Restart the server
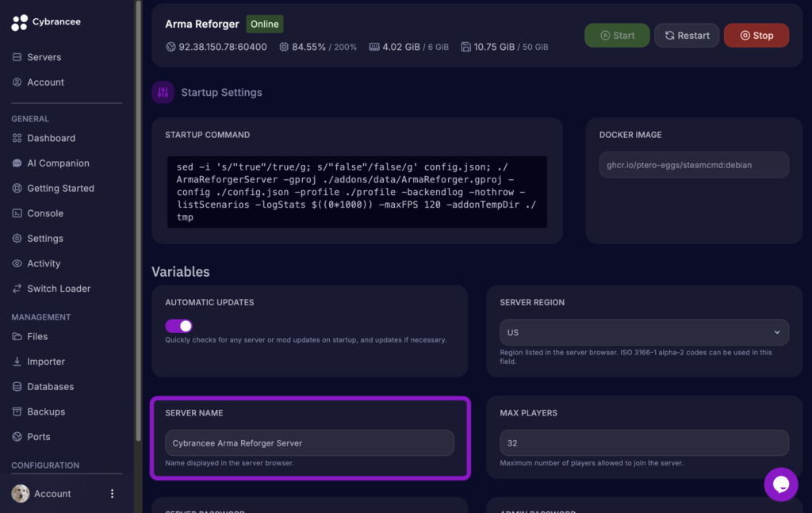This screenshot has width=812, height=513. [687, 35]
